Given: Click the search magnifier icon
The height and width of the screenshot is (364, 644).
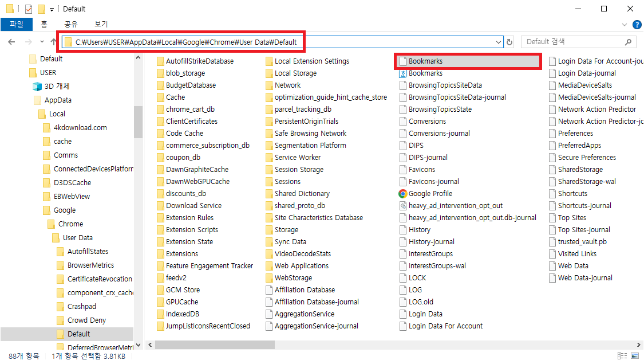Looking at the screenshot, I should coord(628,42).
